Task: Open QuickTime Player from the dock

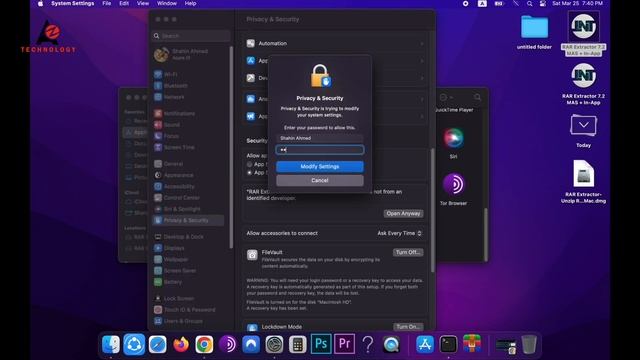Action: coord(391,344)
